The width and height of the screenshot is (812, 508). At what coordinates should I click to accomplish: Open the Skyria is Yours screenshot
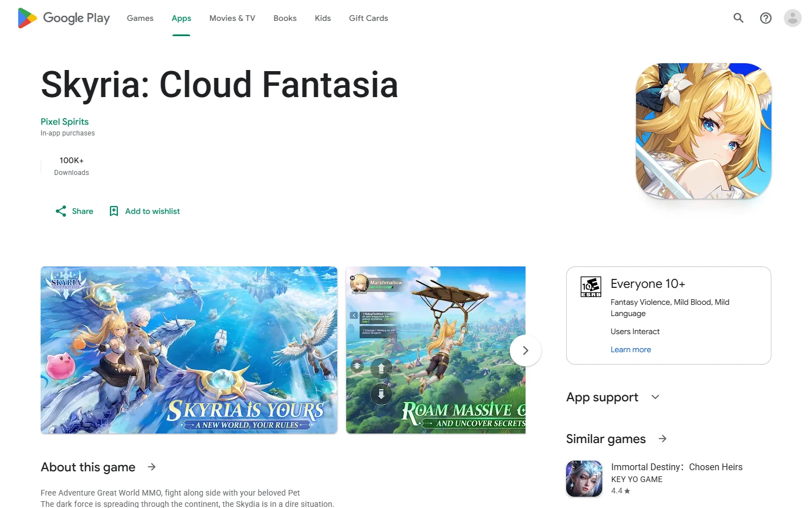pyautogui.click(x=189, y=350)
